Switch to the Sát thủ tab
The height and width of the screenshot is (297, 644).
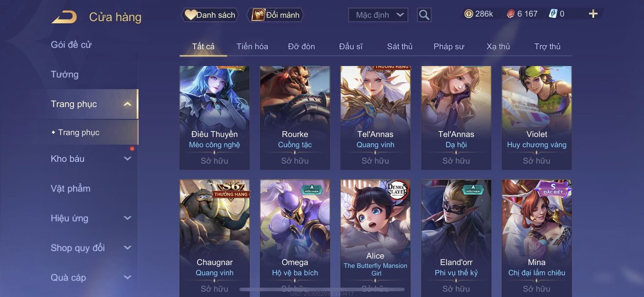(400, 46)
